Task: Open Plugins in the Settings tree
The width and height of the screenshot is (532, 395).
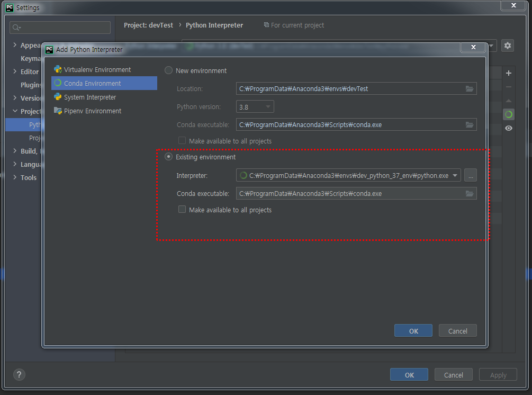Action: pos(31,85)
